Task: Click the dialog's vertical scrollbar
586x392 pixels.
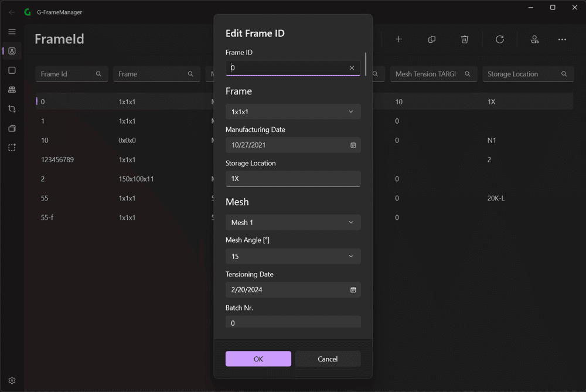Action: (366, 64)
